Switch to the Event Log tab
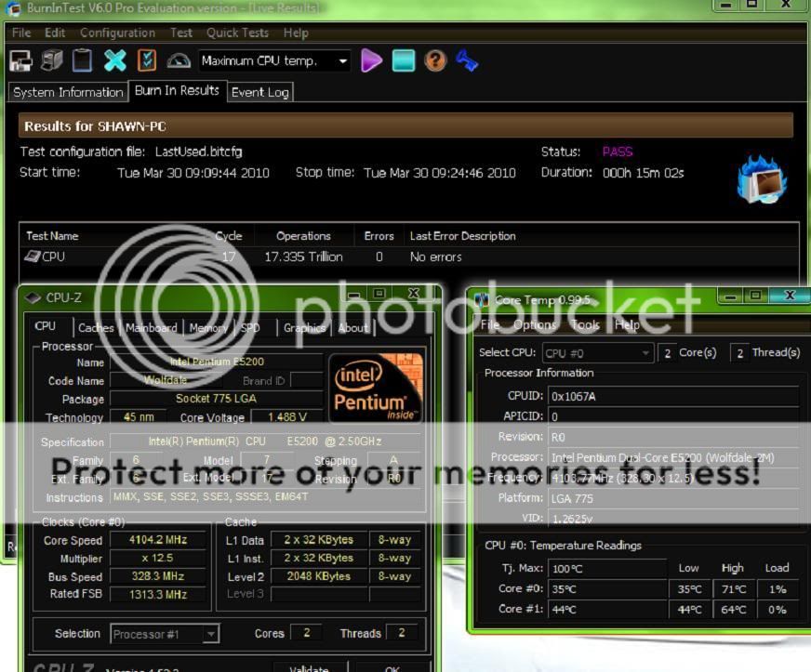This screenshot has height=672, width=811. click(x=260, y=92)
